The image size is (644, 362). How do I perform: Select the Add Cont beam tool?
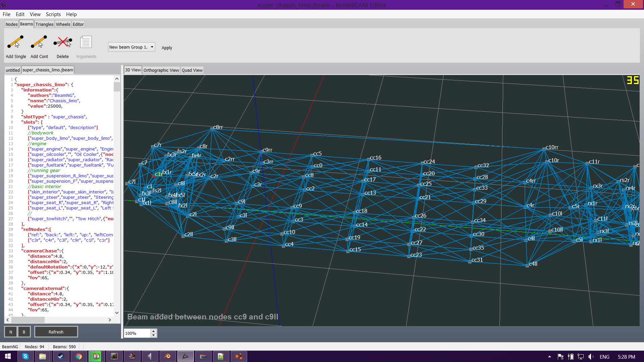tap(39, 43)
